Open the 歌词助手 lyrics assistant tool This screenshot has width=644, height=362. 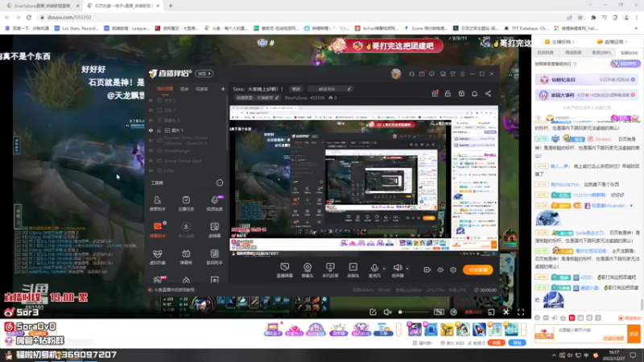tap(214, 257)
